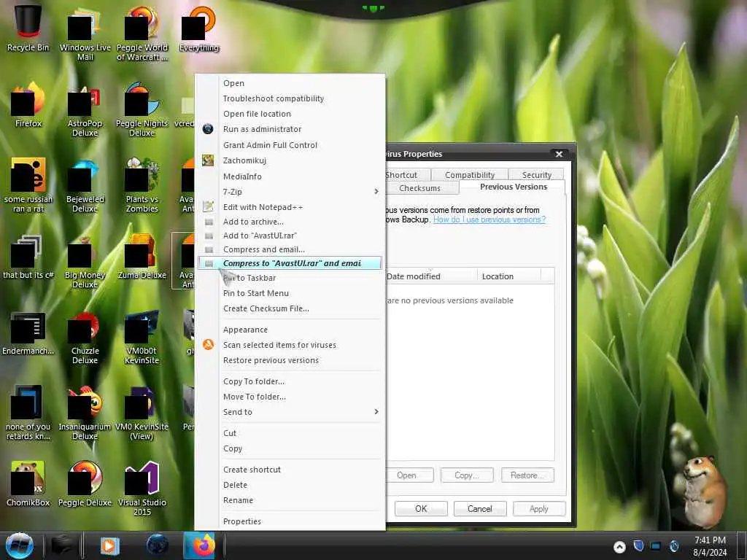The image size is (747, 560).
Task: Open the 7-Zip submenu
Action: (290, 192)
